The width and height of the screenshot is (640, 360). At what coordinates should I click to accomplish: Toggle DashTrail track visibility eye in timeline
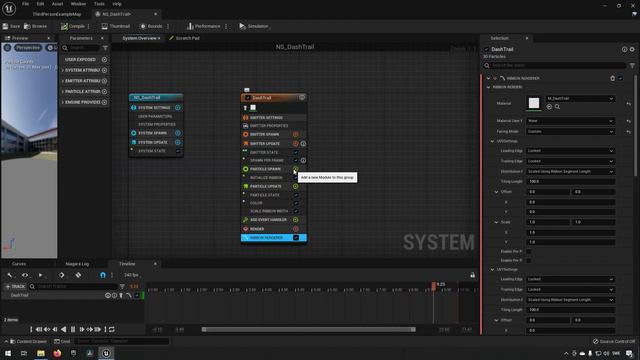tap(108, 295)
